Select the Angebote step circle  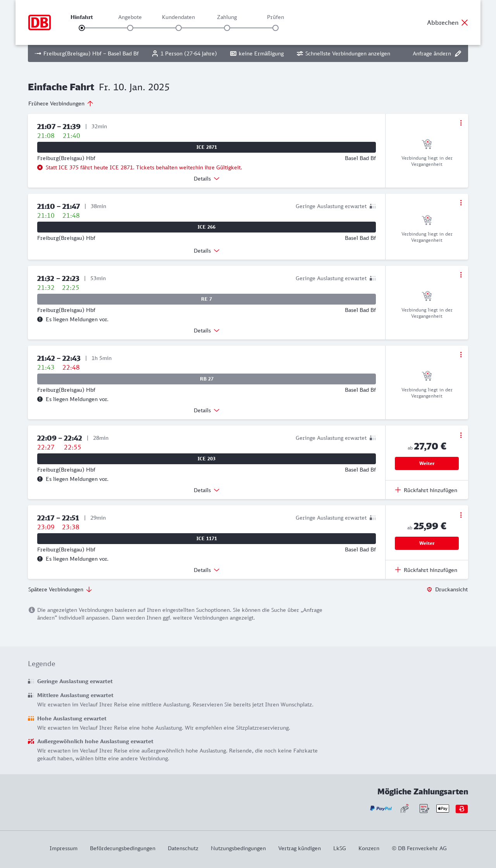130,28
